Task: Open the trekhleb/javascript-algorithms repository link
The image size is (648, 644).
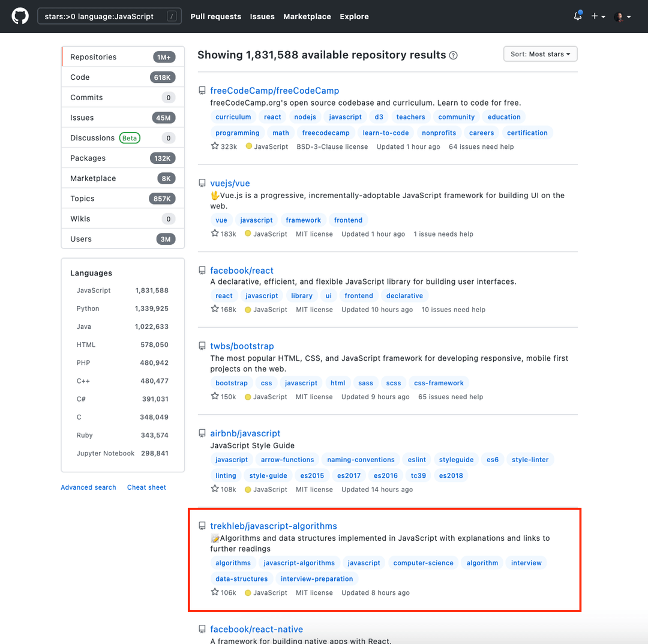Action: [x=273, y=526]
